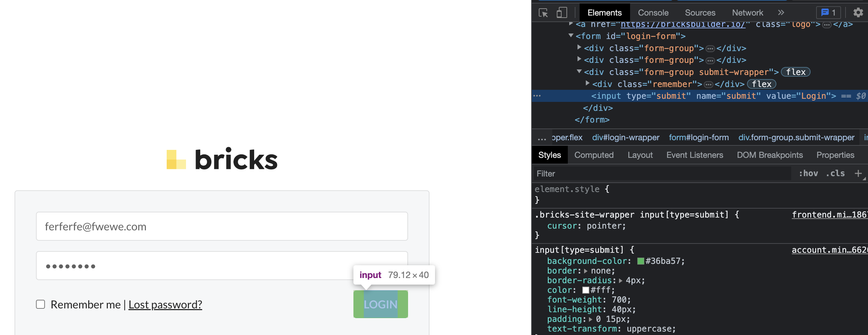
Task: Click the bricks logo
Action: 222,160
